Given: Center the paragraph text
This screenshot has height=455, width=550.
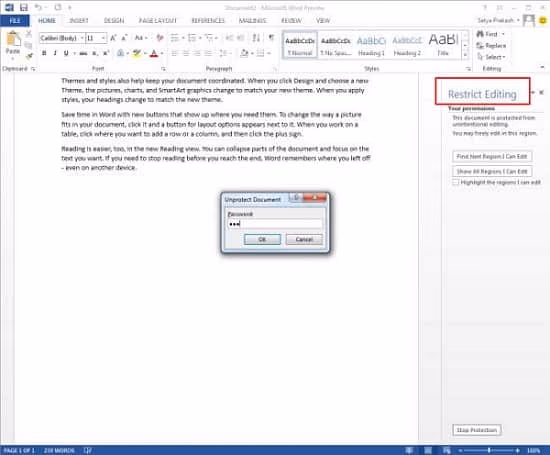Looking at the screenshot, I should pyautogui.click(x=186, y=53).
